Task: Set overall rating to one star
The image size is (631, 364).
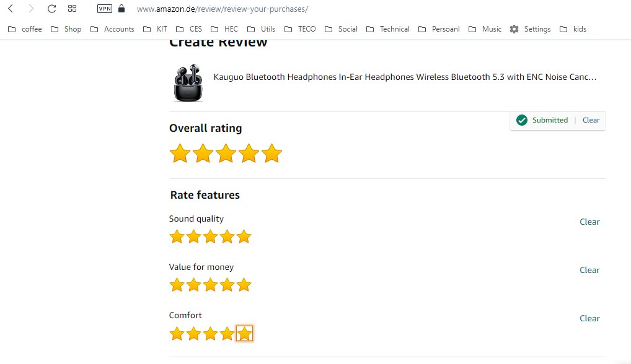Action: pyautogui.click(x=180, y=154)
